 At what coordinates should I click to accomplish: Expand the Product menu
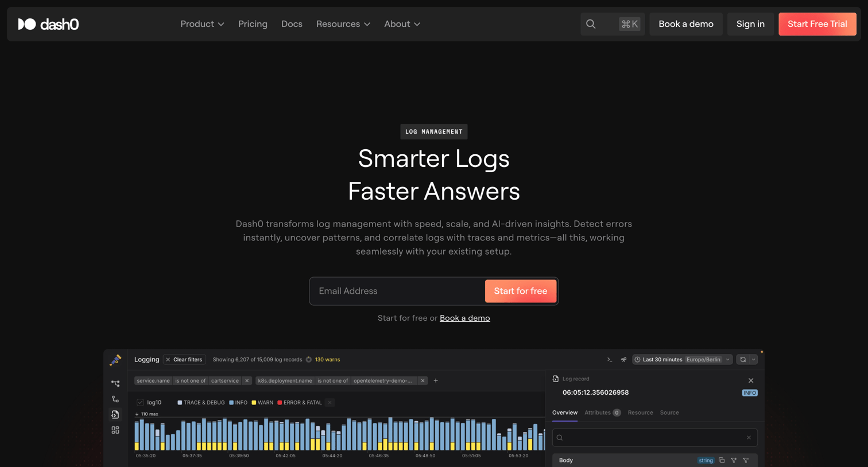coord(202,24)
